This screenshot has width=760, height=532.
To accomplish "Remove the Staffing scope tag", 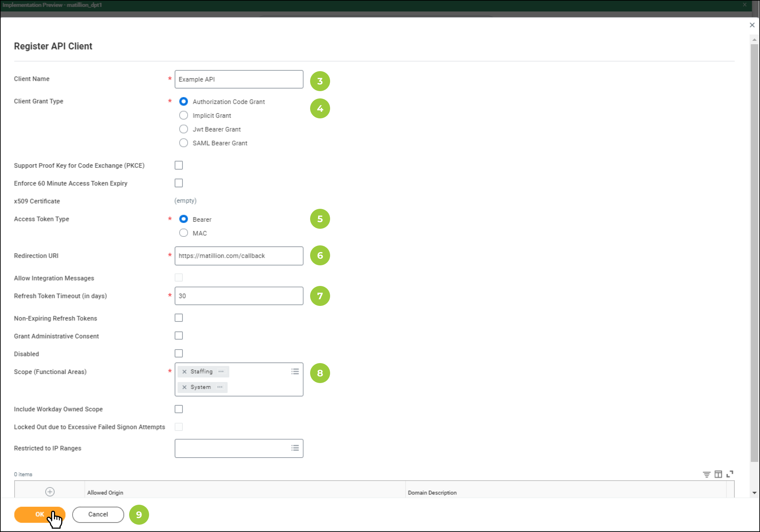I will point(184,371).
